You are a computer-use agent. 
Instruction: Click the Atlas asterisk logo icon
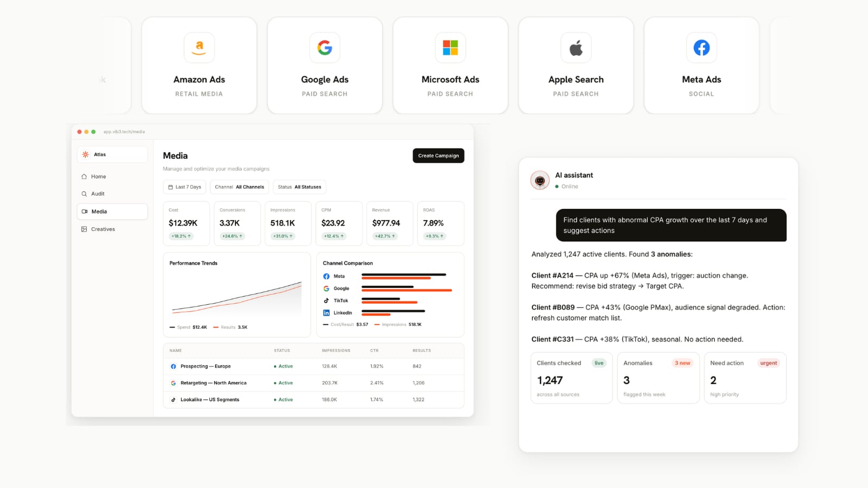coord(86,155)
